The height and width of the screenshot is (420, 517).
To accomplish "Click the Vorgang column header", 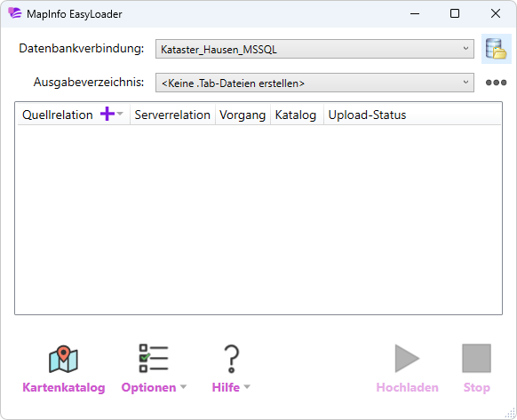I will click(243, 115).
